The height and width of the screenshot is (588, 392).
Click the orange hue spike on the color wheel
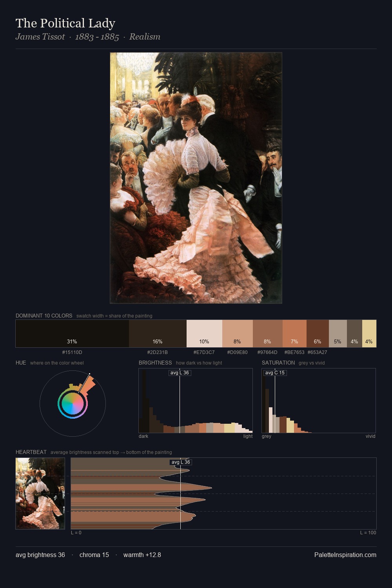[88, 385]
